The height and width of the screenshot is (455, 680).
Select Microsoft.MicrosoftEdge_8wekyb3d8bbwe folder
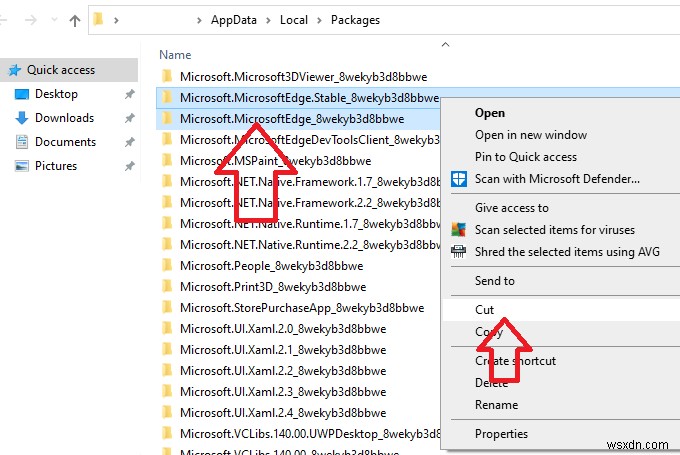tap(292, 119)
